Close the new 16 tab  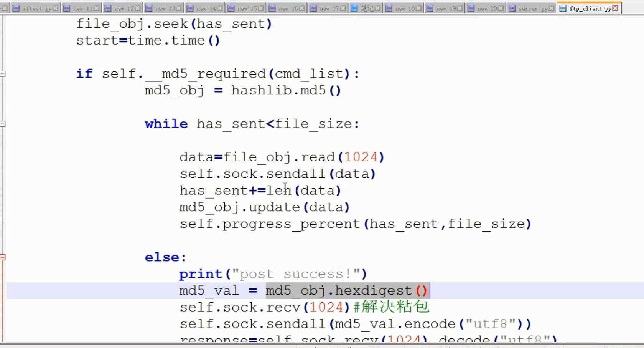[301, 8]
